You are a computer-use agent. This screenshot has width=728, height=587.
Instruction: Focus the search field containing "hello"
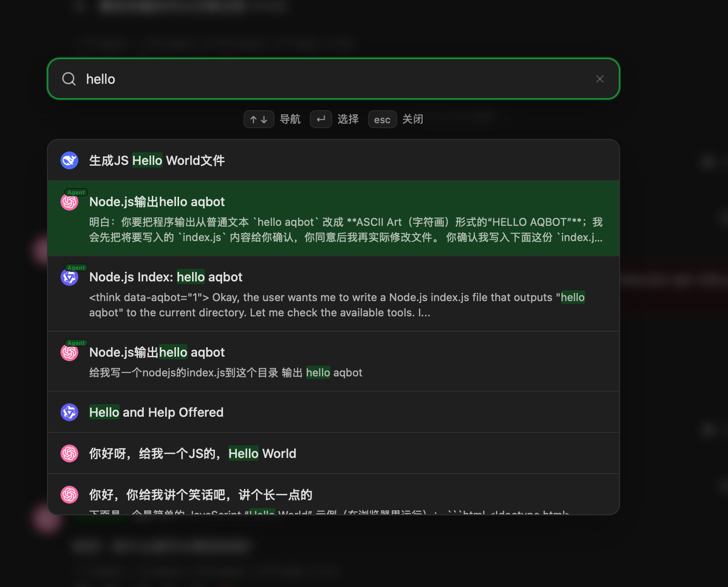334,79
